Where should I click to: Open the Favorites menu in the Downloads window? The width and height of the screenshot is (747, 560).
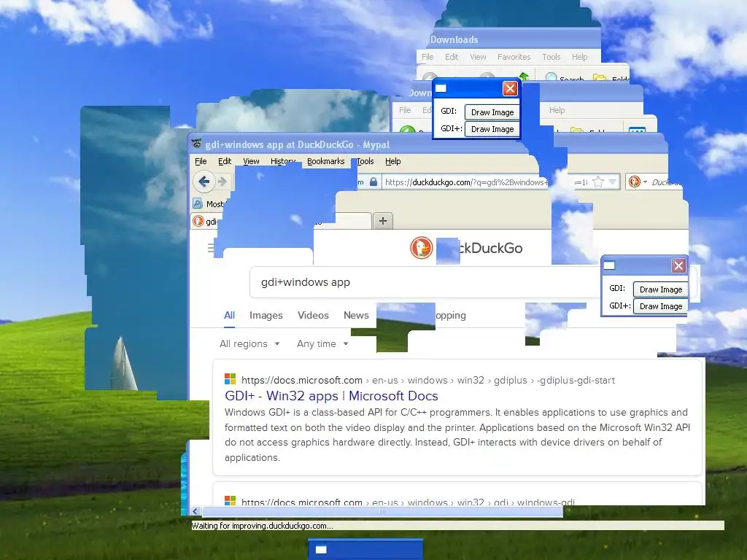click(x=514, y=57)
